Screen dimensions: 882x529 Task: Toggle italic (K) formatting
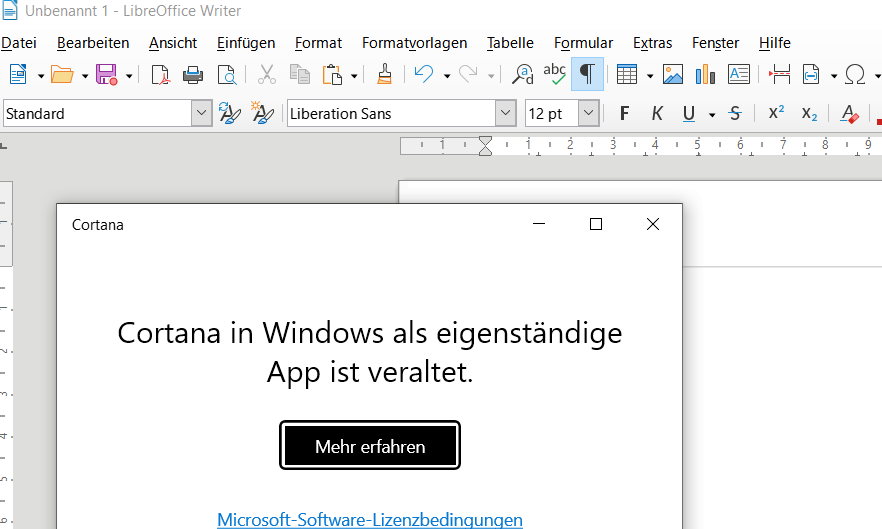click(657, 114)
